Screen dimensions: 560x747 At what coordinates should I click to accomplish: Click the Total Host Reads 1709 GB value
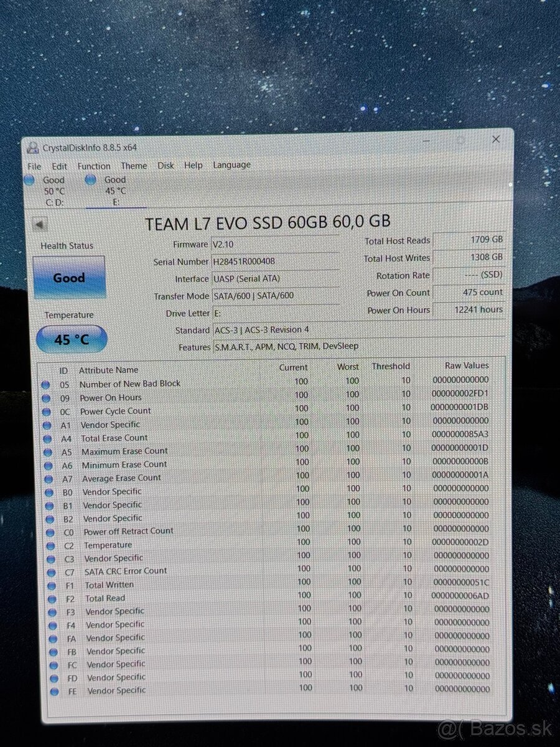pos(469,239)
